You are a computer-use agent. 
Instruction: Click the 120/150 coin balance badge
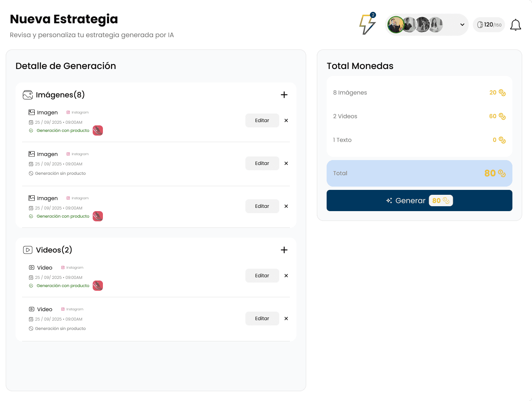coord(489,25)
